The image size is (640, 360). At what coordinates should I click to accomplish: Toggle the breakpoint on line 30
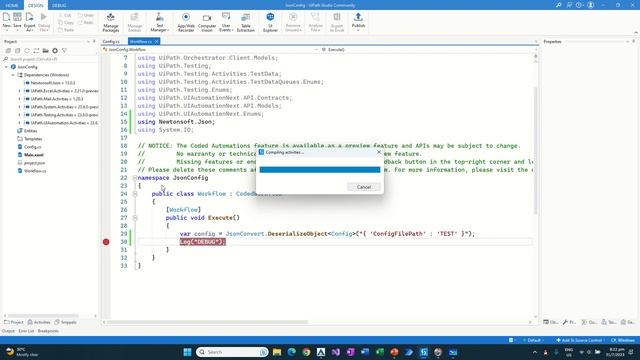point(106,242)
